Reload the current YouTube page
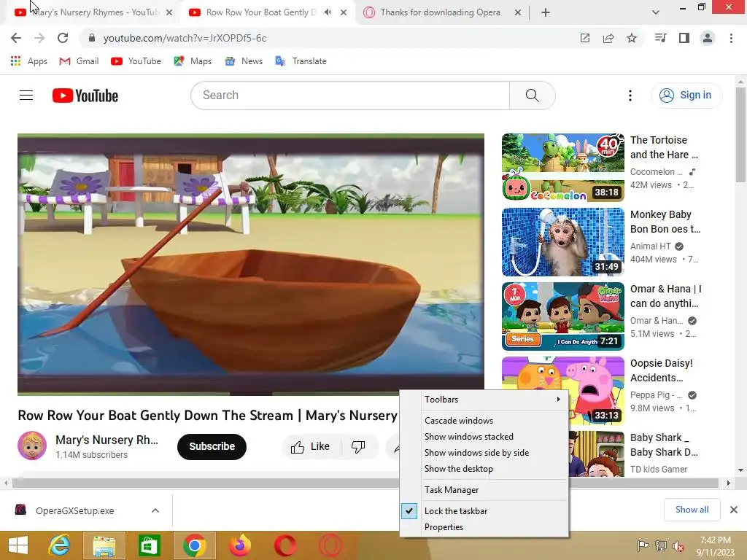 pyautogui.click(x=63, y=38)
